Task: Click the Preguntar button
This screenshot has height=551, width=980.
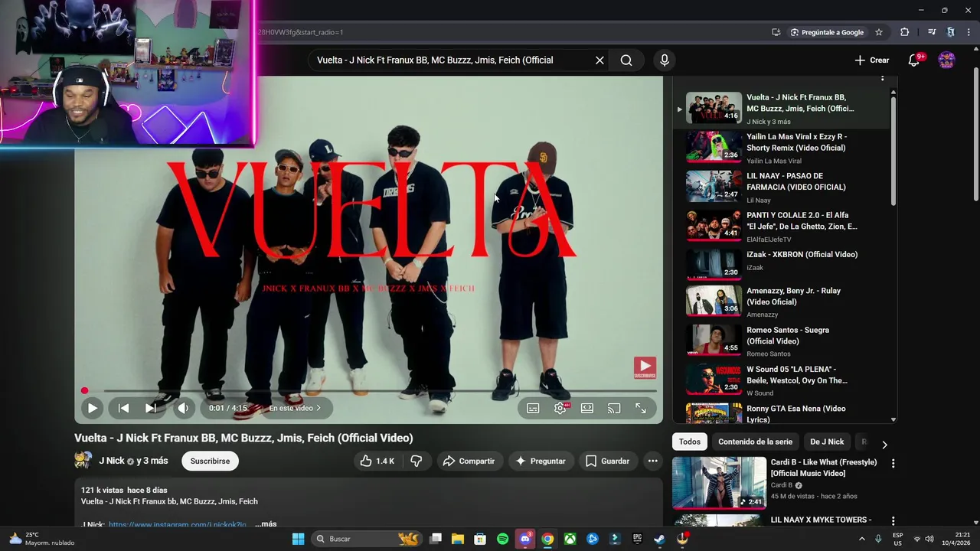Action: [541, 461]
